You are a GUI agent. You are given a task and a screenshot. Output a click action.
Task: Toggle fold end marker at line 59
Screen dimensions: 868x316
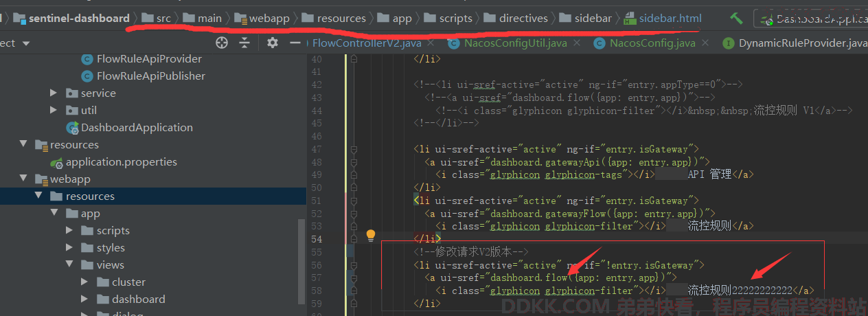pyautogui.click(x=354, y=304)
